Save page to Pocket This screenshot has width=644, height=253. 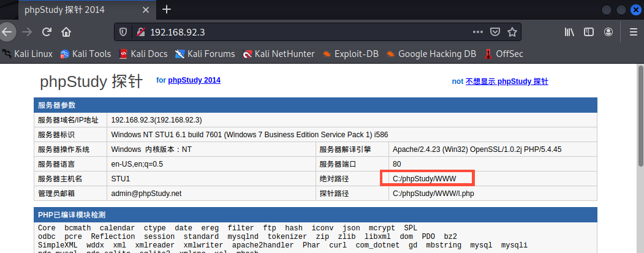pyautogui.click(x=496, y=32)
